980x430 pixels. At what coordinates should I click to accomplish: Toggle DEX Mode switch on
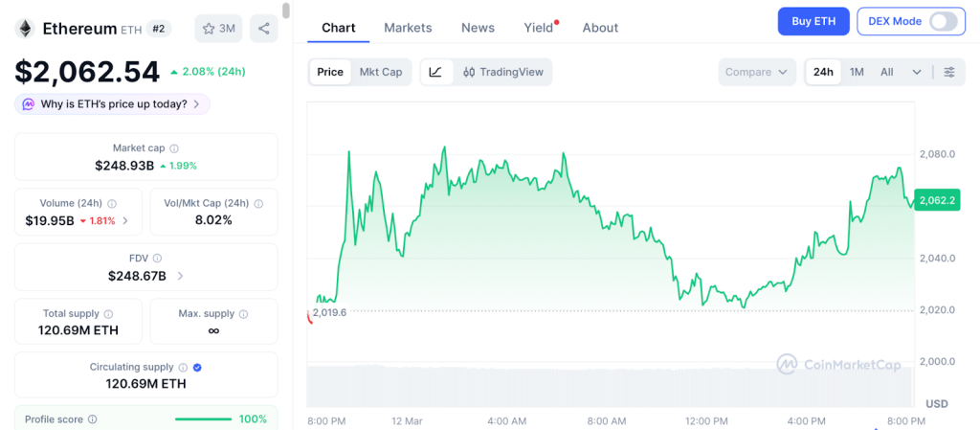[x=943, y=21]
